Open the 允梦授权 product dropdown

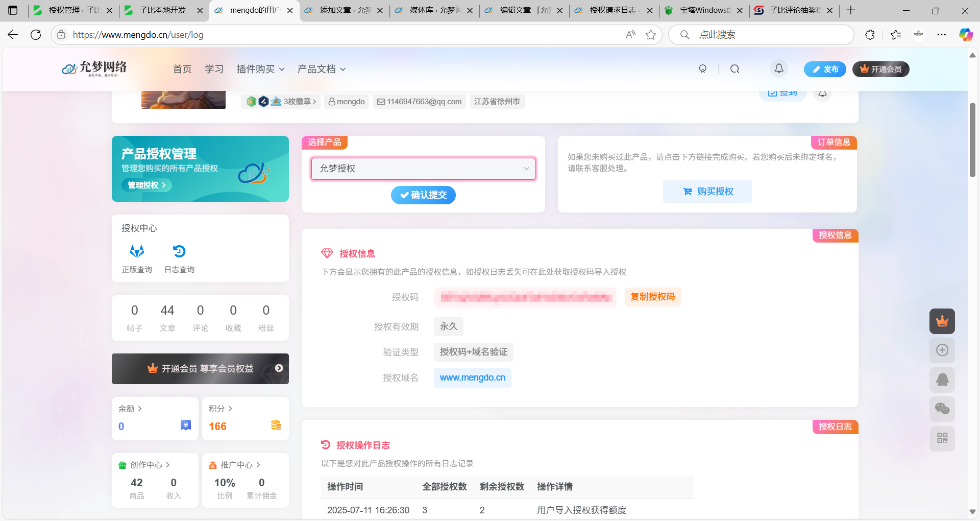point(424,169)
